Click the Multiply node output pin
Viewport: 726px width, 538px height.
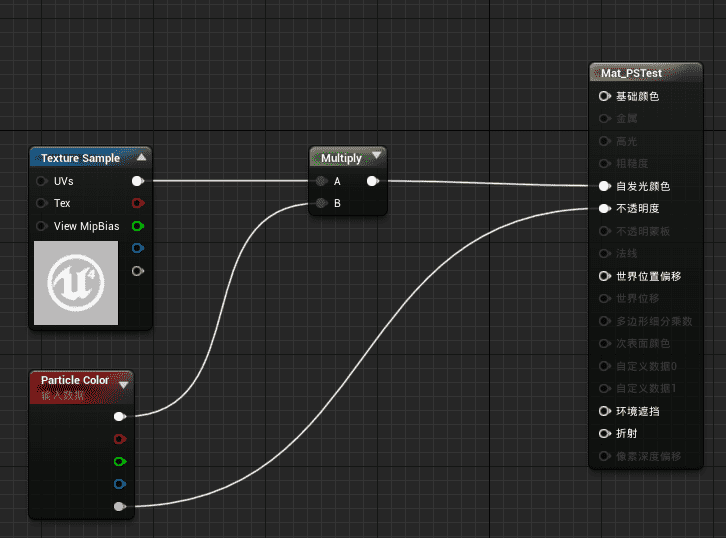(373, 181)
